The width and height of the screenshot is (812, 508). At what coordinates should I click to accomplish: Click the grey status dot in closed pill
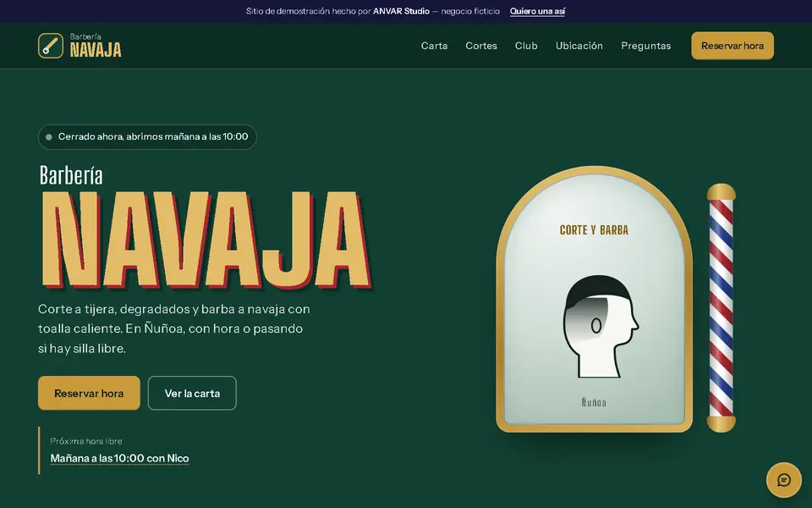[49, 137]
